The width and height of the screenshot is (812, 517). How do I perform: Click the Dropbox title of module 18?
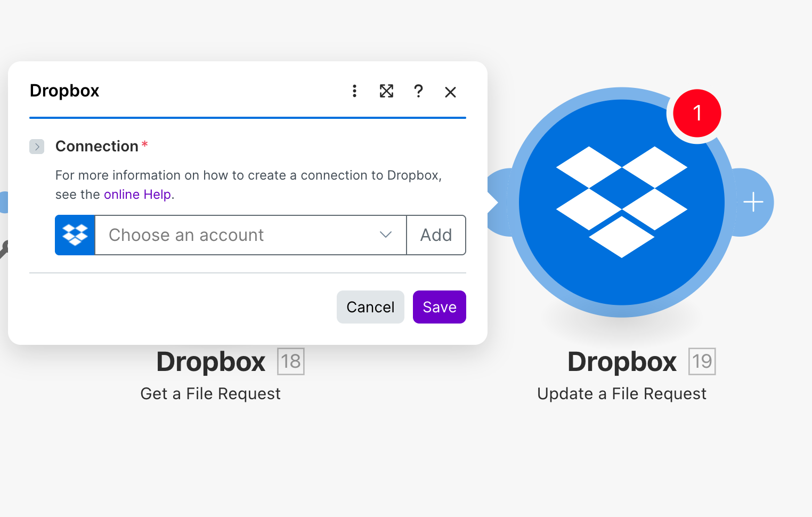211,362
